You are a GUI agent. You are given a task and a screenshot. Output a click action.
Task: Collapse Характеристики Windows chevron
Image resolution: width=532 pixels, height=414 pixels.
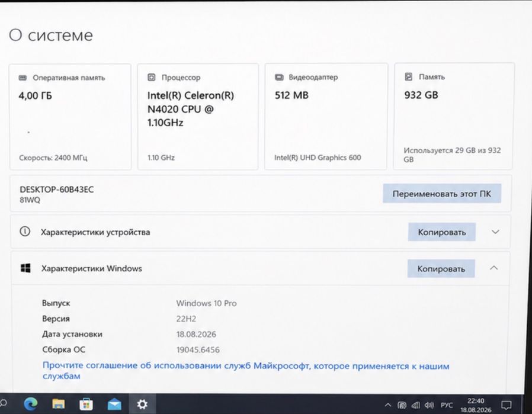[494, 268]
